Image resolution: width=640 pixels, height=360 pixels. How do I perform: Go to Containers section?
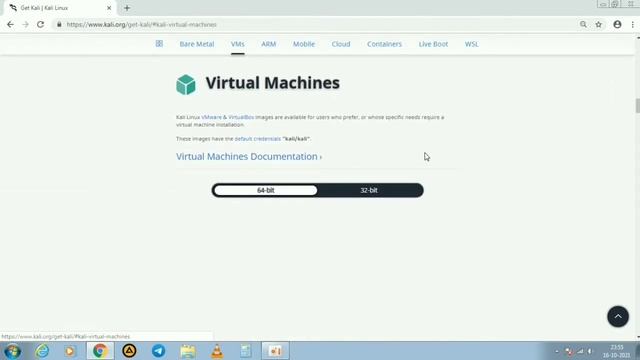pyautogui.click(x=384, y=44)
